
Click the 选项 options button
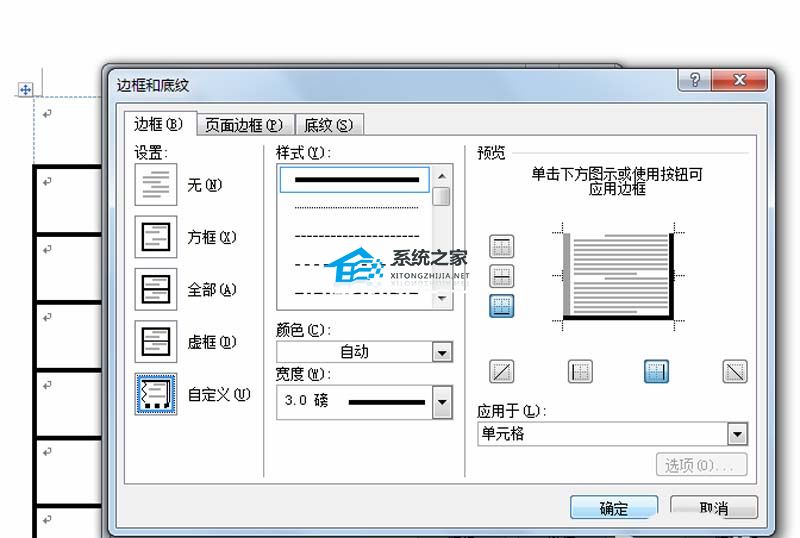coord(702,465)
